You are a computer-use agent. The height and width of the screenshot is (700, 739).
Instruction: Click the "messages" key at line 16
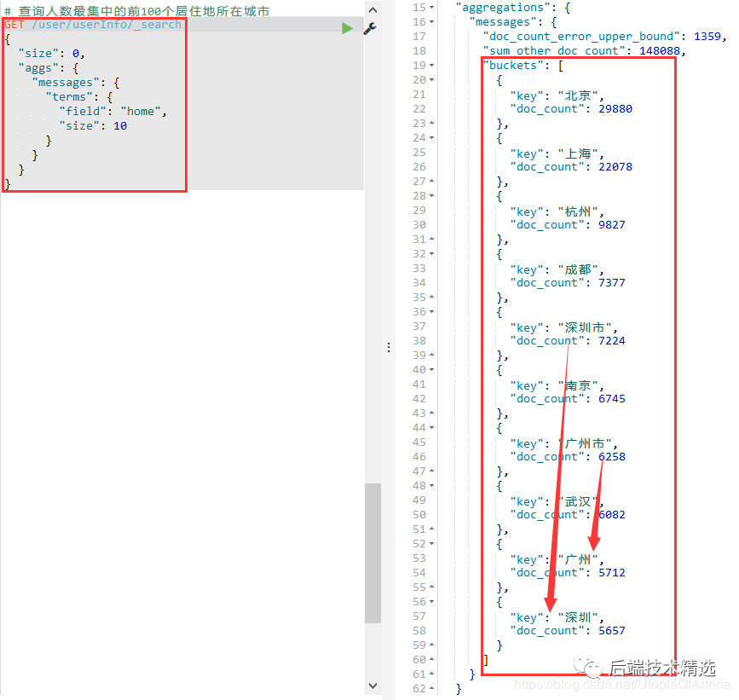(503, 22)
